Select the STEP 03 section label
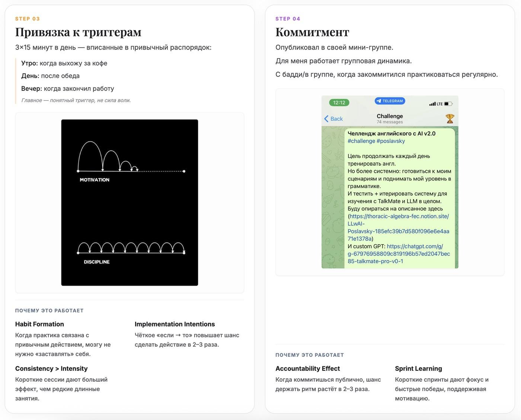The width and height of the screenshot is (521, 420). coord(28,18)
